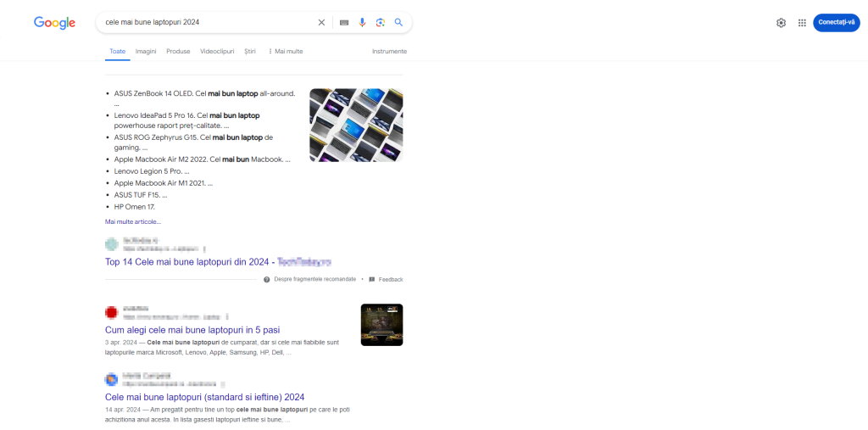868x430 pixels.
Task: Click the Conectați-vă sign-in button
Action: [x=837, y=23]
